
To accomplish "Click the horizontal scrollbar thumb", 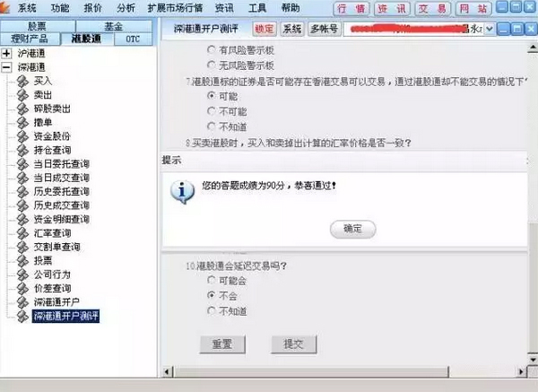I will click(311, 371).
